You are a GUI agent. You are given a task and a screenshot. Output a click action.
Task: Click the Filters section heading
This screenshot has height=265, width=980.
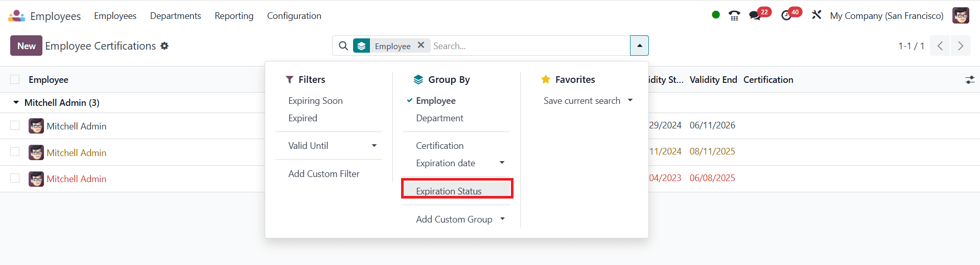pyautogui.click(x=306, y=80)
